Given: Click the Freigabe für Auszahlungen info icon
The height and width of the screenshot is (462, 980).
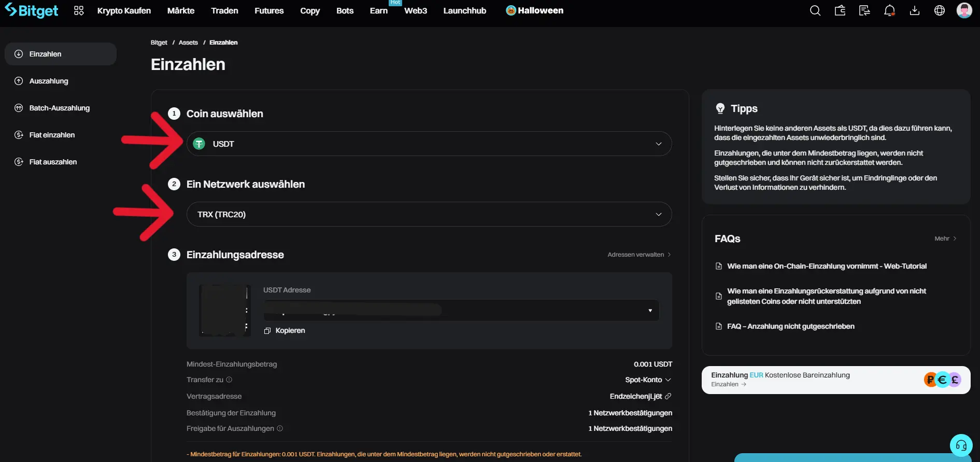Looking at the screenshot, I should 280,428.
